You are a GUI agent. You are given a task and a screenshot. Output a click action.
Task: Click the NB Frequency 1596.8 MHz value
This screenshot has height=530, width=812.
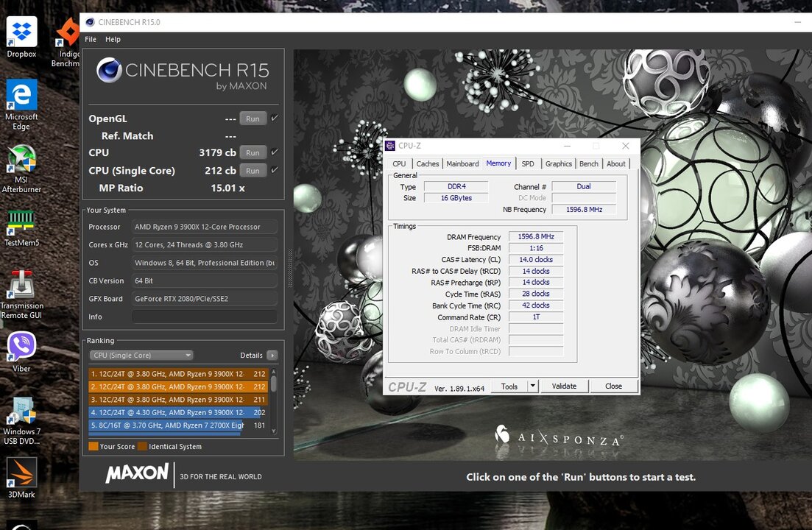584,210
